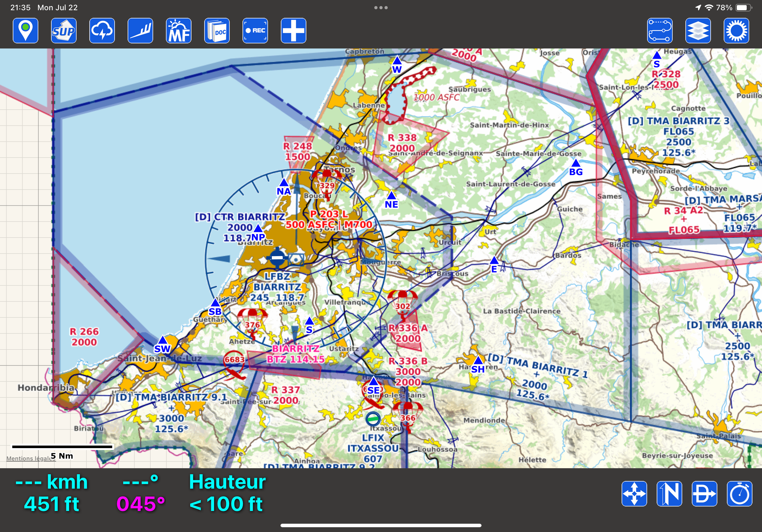The height and width of the screenshot is (532, 762).
Task: Tap the magenta 045° heading readout
Action: point(141,504)
